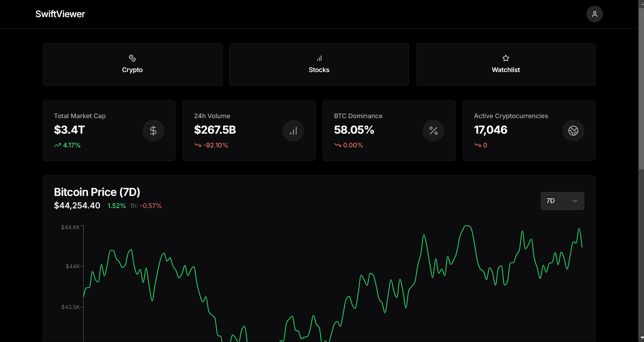Select the 58.05% dominance value
This screenshot has width=644, height=342.
click(354, 130)
